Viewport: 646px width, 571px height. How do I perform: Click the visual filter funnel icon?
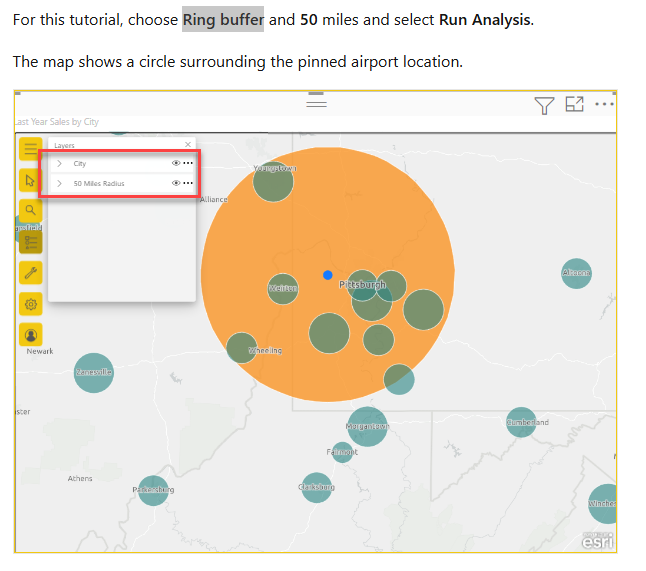[544, 105]
